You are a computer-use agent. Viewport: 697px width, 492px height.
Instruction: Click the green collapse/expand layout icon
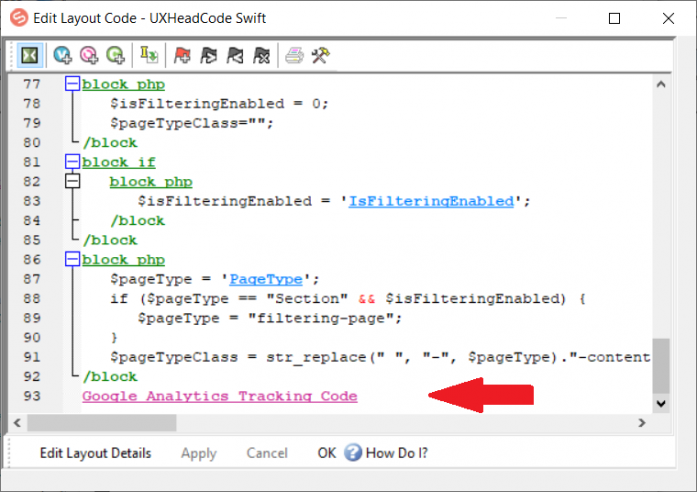(31, 56)
